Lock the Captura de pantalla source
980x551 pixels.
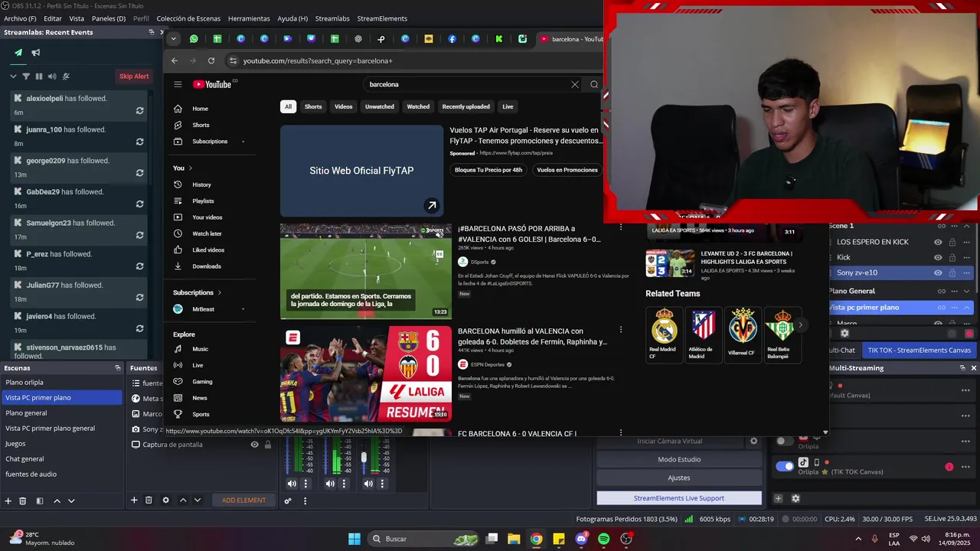[x=268, y=445]
